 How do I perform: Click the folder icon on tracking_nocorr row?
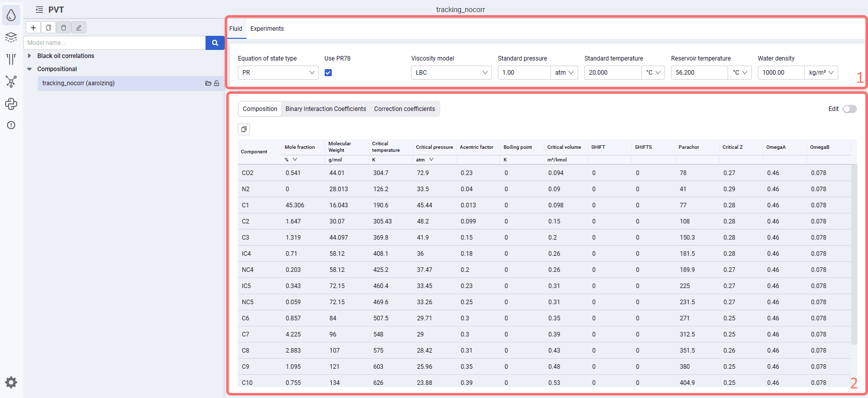click(x=208, y=83)
